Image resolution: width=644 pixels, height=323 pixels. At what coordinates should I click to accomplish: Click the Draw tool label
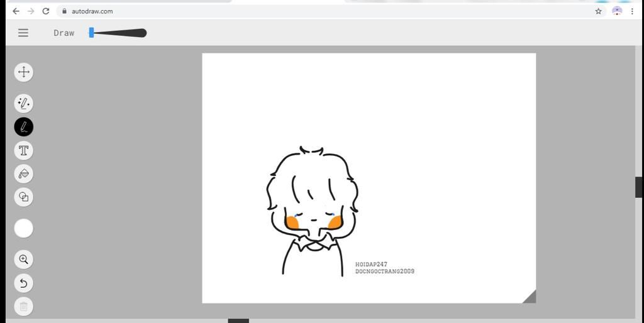point(64,33)
